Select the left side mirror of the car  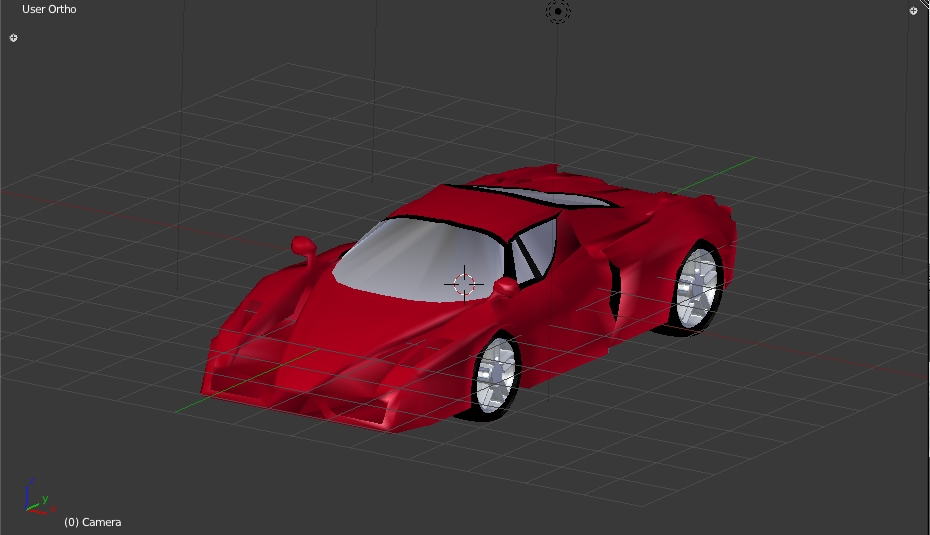click(304, 248)
